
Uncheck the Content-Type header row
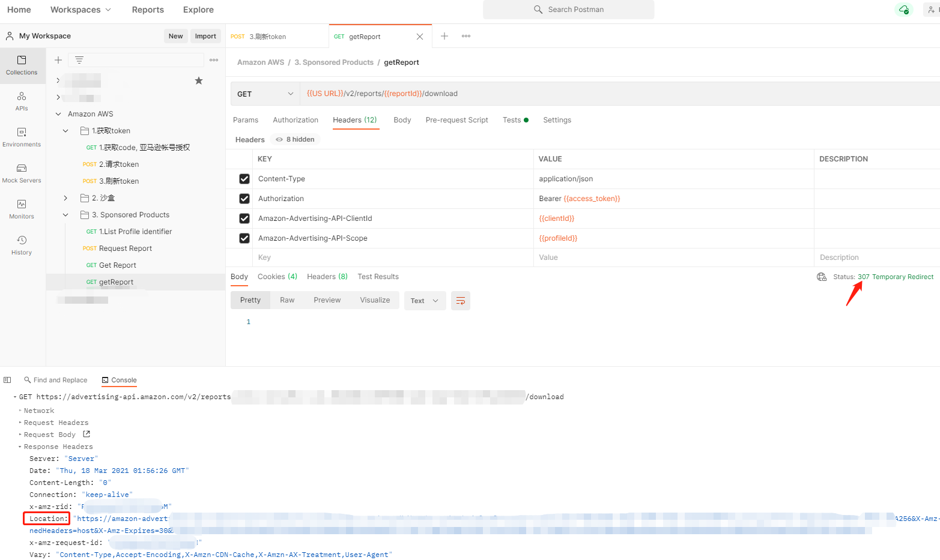pos(244,178)
